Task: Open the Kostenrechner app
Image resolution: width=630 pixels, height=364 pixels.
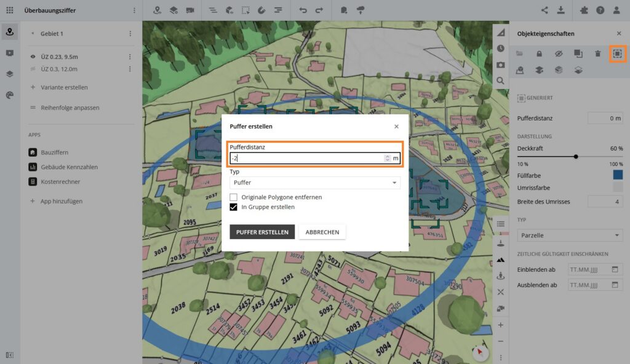Action: point(59,182)
